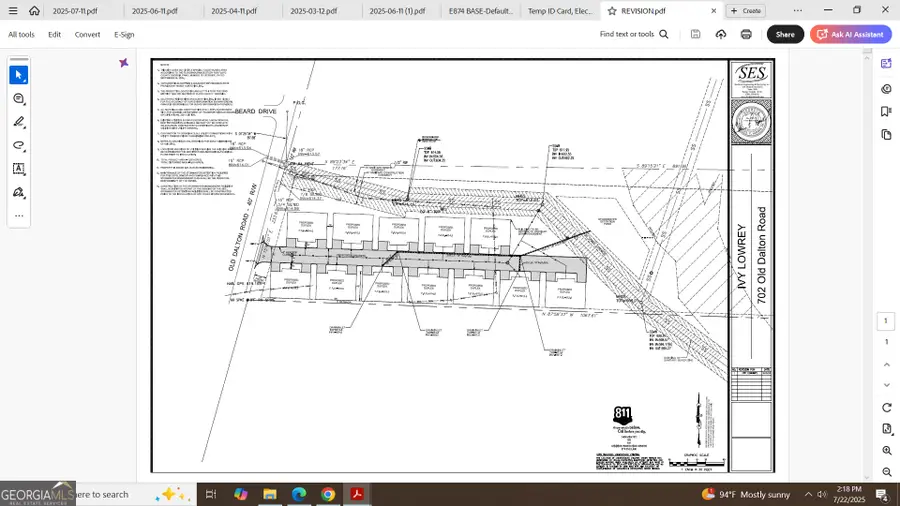
Task: Open Task View on the taskbar
Action: (x=211, y=494)
